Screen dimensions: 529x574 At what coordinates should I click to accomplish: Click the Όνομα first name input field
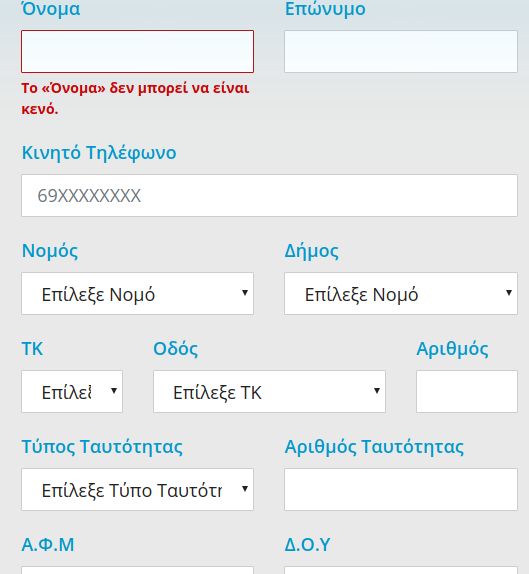pos(137,51)
